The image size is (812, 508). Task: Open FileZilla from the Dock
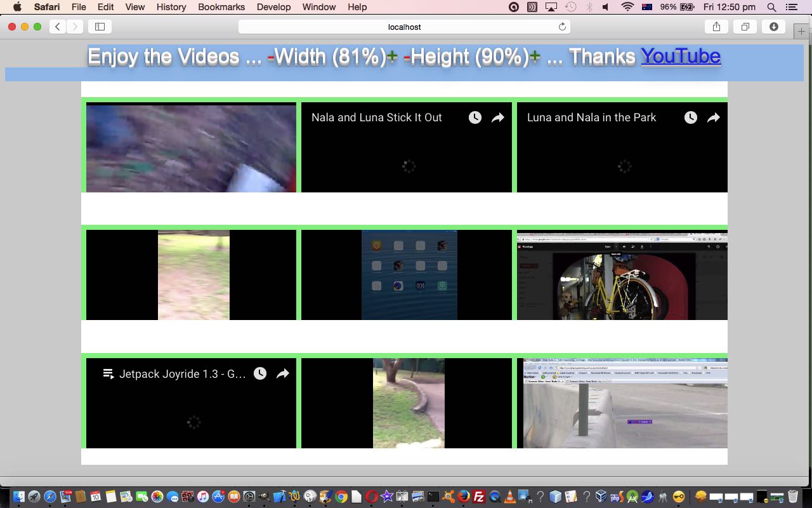479,497
